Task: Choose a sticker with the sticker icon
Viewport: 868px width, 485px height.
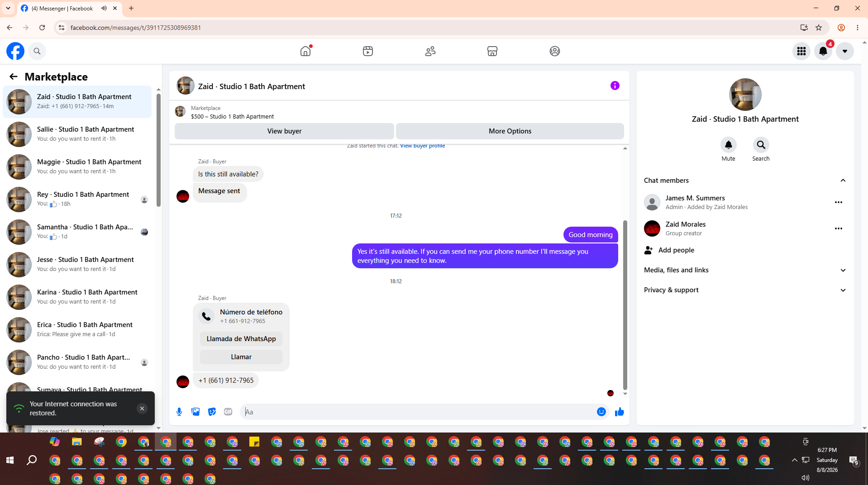Action: [x=212, y=412]
